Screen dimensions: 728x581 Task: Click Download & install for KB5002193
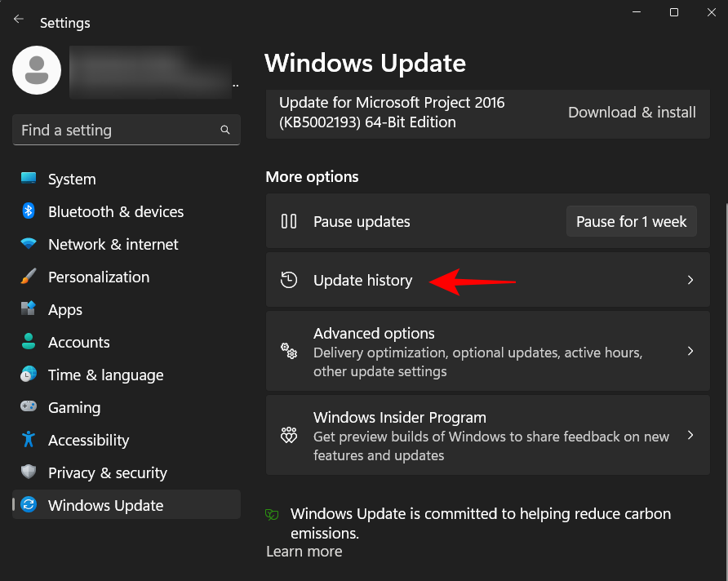[x=632, y=112]
